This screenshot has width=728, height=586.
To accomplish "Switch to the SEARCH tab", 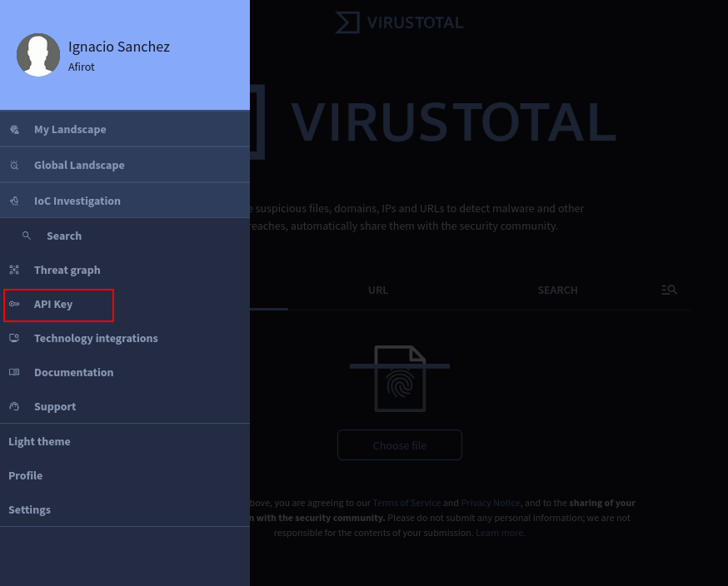I will [x=557, y=290].
